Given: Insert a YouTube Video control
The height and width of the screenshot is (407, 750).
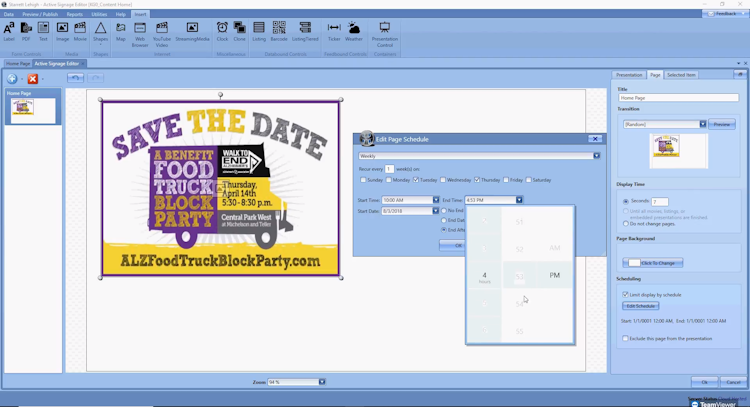Looking at the screenshot, I should (162, 34).
